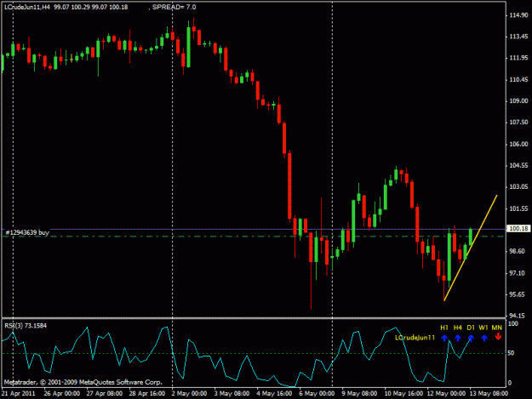This screenshot has height=399, width=532.
Task: Click the 101.55 price scale value
Action: 518,208
